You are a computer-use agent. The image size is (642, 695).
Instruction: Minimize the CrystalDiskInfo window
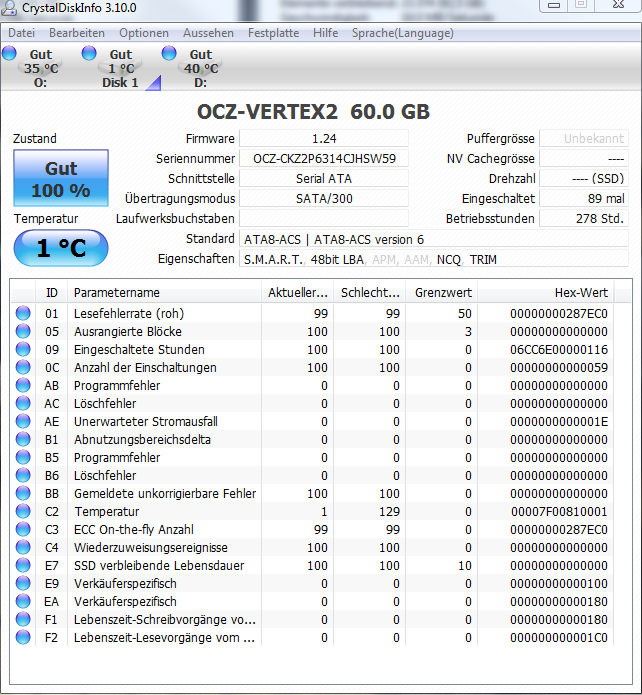(x=554, y=5)
